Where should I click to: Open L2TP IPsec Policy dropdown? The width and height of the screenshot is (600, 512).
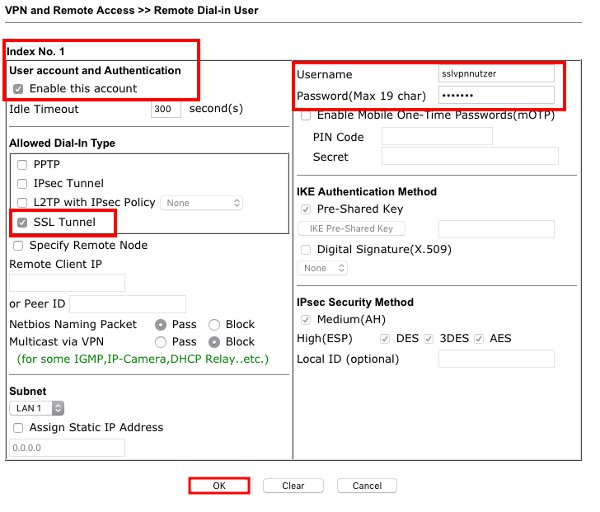pyautogui.click(x=202, y=203)
